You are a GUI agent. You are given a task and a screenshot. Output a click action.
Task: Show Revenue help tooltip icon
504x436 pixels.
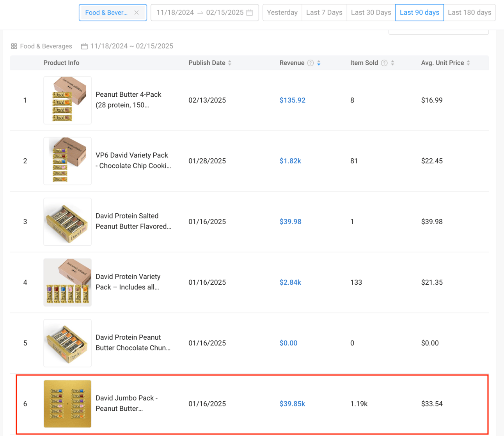311,63
